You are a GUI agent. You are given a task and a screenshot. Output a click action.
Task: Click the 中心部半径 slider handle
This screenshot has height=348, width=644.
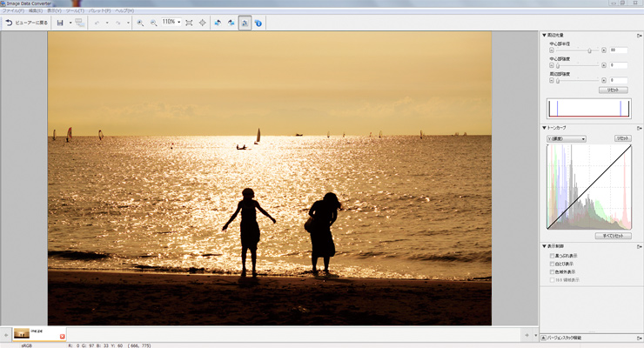click(590, 50)
